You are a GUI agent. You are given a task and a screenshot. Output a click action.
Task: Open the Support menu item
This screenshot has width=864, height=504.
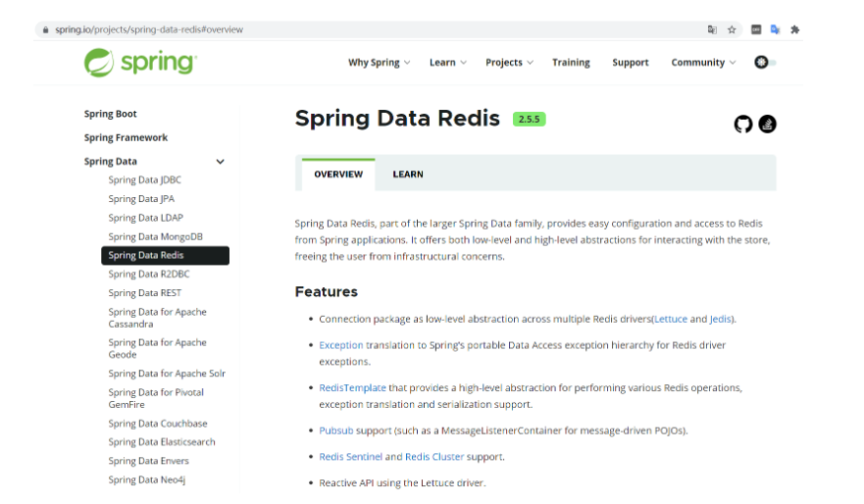coord(631,62)
